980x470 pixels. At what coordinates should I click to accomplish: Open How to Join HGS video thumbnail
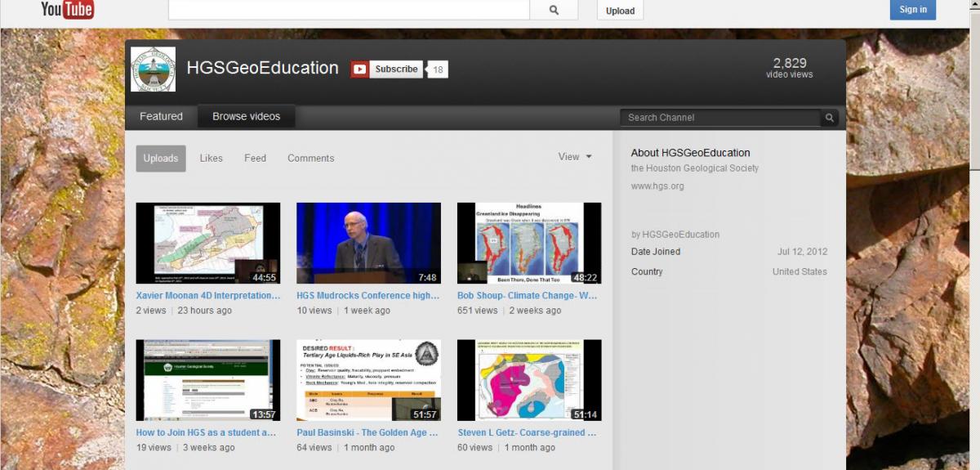click(208, 380)
